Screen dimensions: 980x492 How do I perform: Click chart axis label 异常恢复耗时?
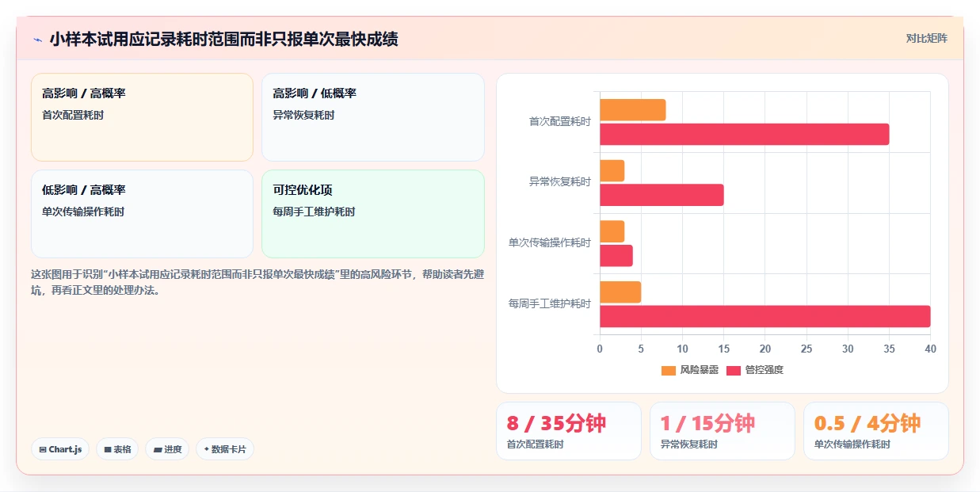[x=560, y=182]
